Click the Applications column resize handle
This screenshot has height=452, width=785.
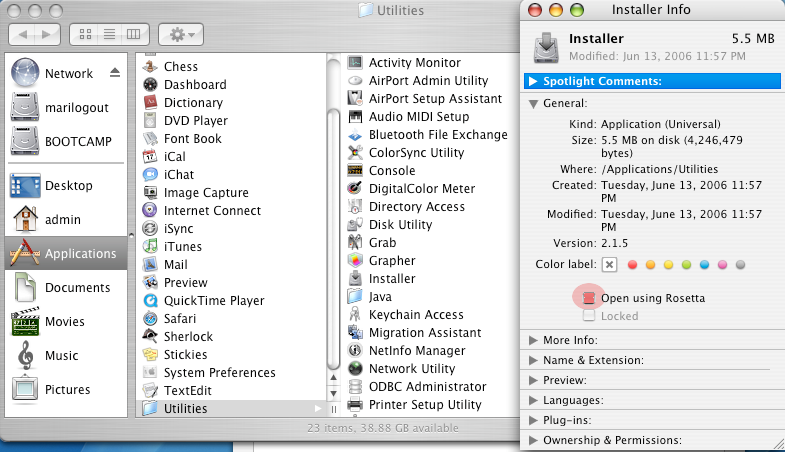(x=333, y=409)
